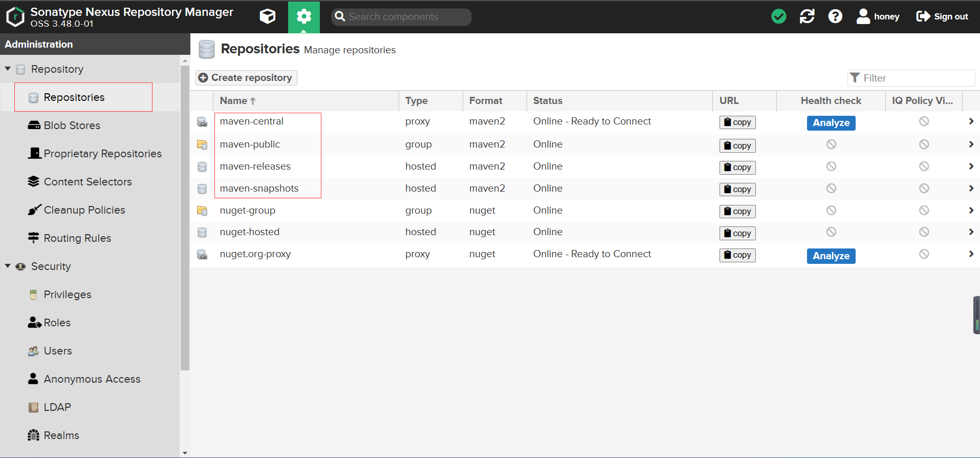The image size is (980, 458).
Task: Click the maven-central proxy repository icon
Action: (x=202, y=122)
